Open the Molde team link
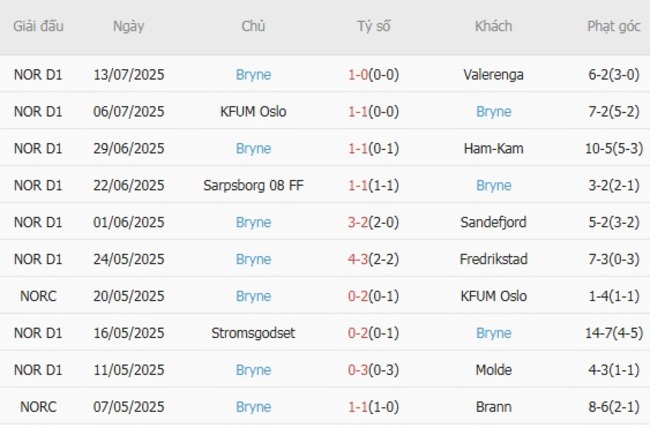Viewport: 650px width, 428px height. coord(493,370)
